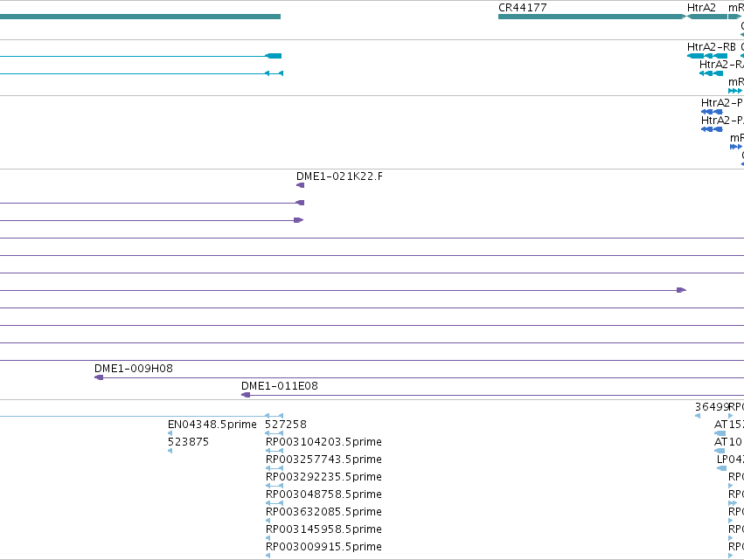This screenshot has height=560, width=744.
Task: Click the HtrA2 gene label
Action: point(701,8)
